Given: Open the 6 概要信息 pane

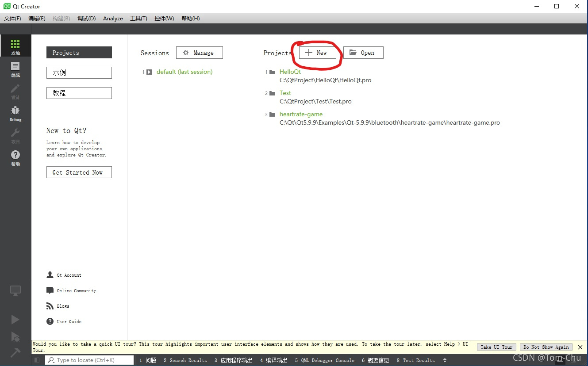Looking at the screenshot, I should click(x=376, y=360).
